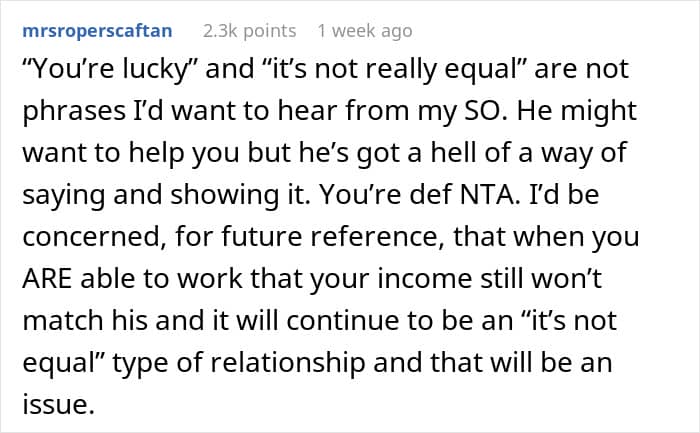Click the word "phrases" in the comment
Viewport: 700px width, 433px height.
[74, 112]
